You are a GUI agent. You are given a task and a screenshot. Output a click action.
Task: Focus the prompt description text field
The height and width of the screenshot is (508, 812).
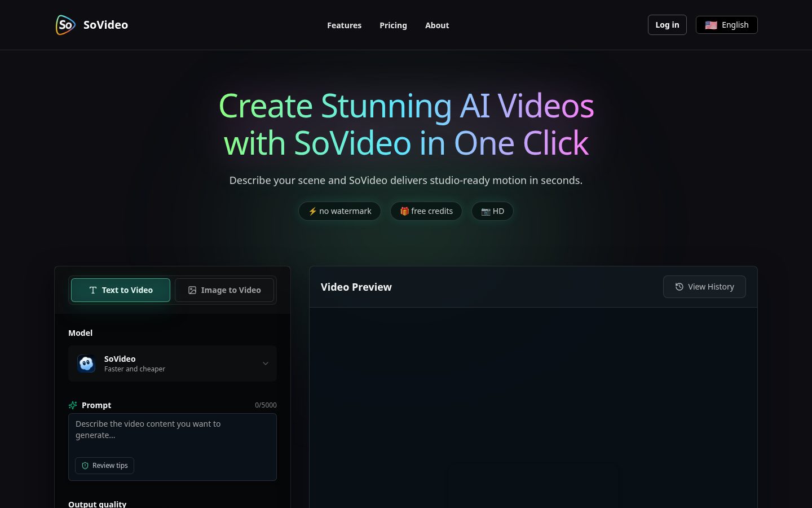pos(173,447)
